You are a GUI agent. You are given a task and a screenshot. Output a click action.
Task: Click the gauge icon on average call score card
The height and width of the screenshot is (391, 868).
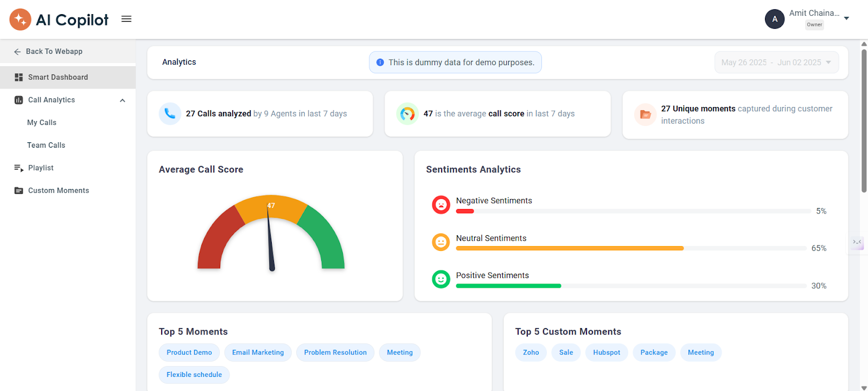point(407,113)
